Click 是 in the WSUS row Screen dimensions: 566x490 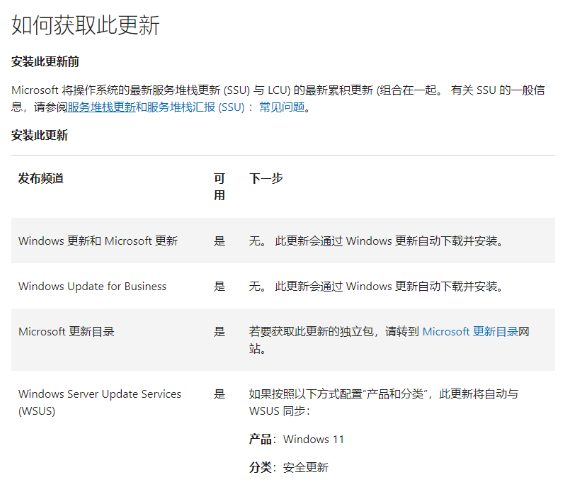click(219, 394)
